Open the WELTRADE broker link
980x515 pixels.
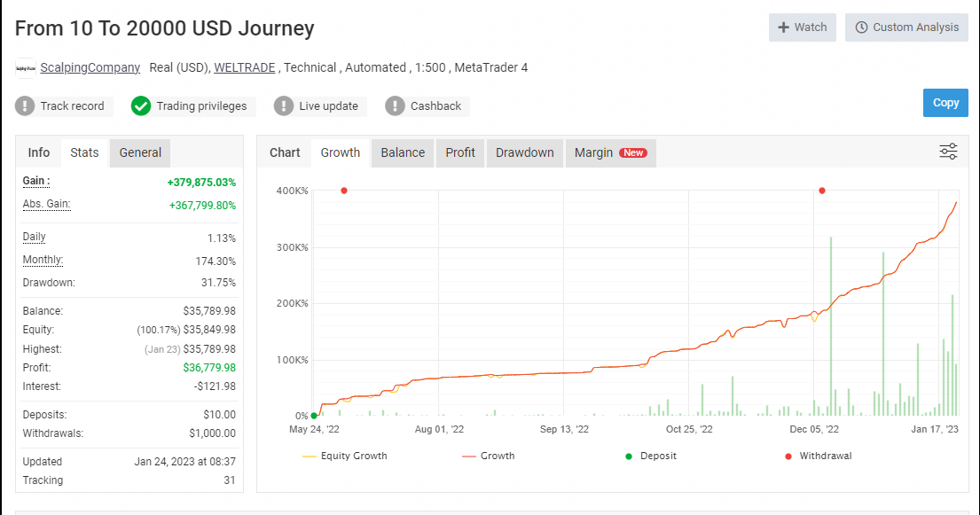pos(244,67)
